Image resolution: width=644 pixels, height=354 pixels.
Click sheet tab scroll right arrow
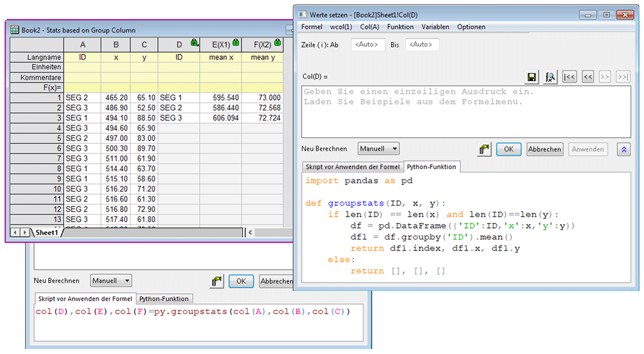[x=25, y=232]
